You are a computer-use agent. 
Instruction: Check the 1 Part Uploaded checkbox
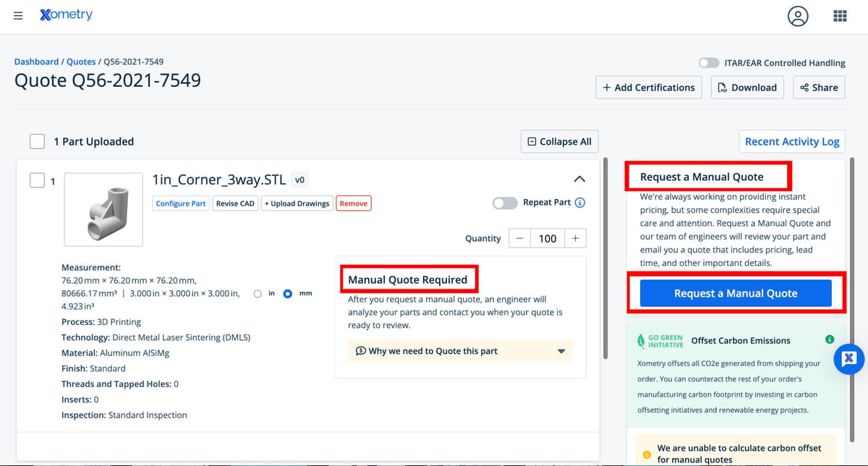(x=37, y=141)
